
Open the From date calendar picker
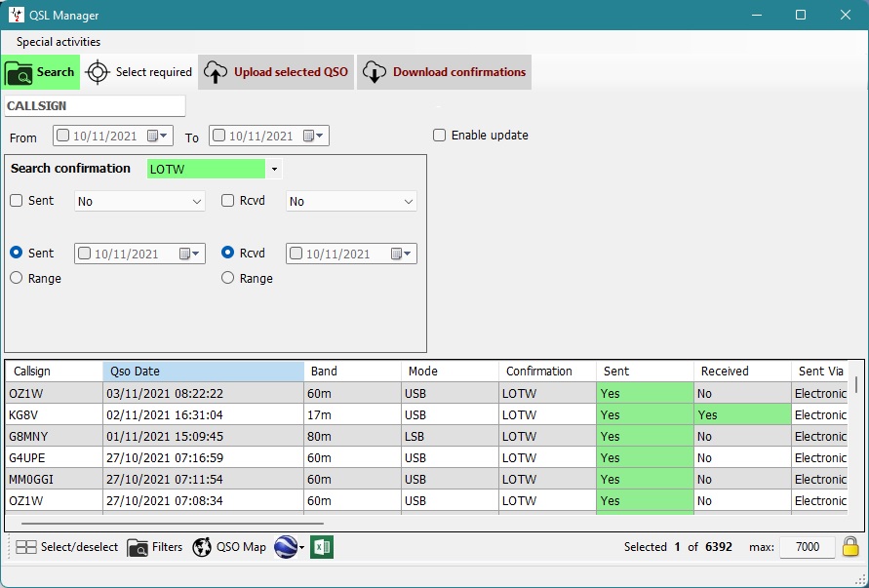coord(157,136)
